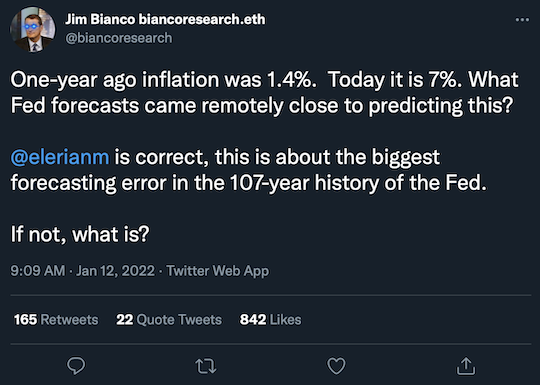This screenshot has width=540, height=385.
Task: Open the reply speech bubble icon
Action: pyautogui.click(x=76, y=365)
